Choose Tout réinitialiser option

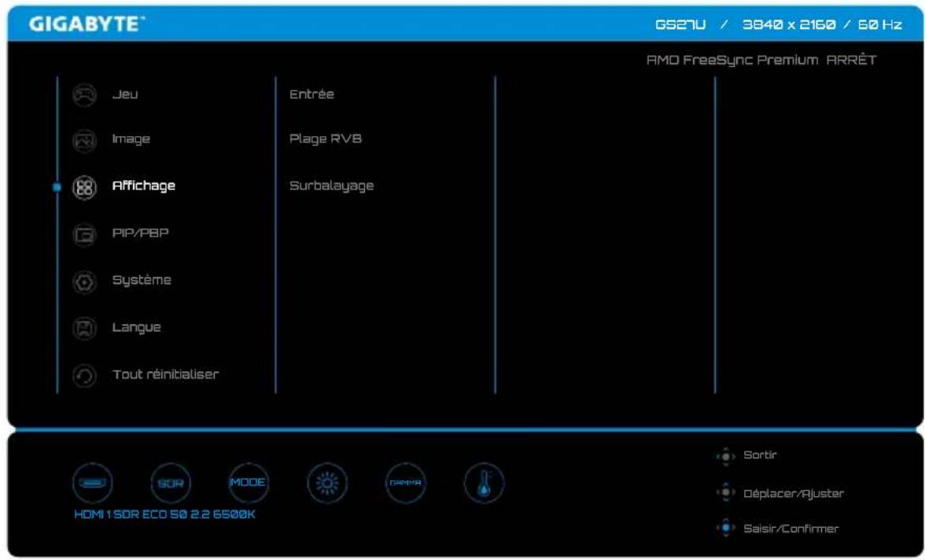tap(165, 374)
